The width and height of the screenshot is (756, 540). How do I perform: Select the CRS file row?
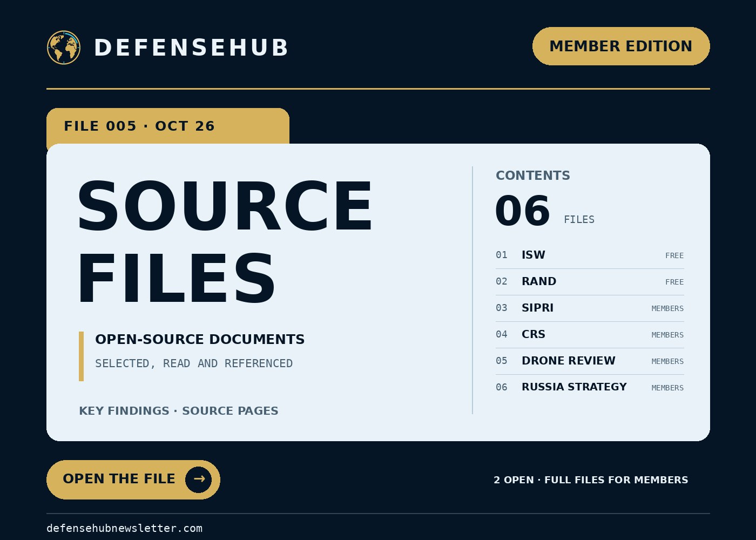coord(590,334)
